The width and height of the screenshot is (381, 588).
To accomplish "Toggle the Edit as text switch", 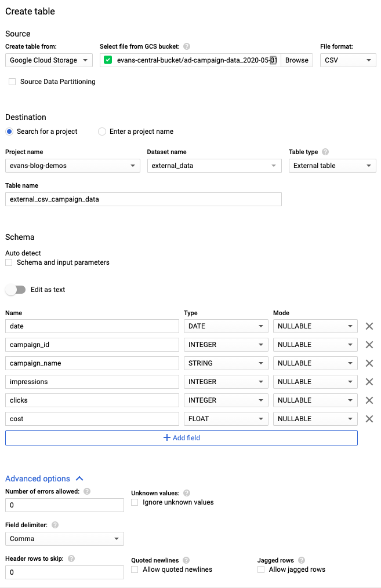I will pyautogui.click(x=16, y=290).
